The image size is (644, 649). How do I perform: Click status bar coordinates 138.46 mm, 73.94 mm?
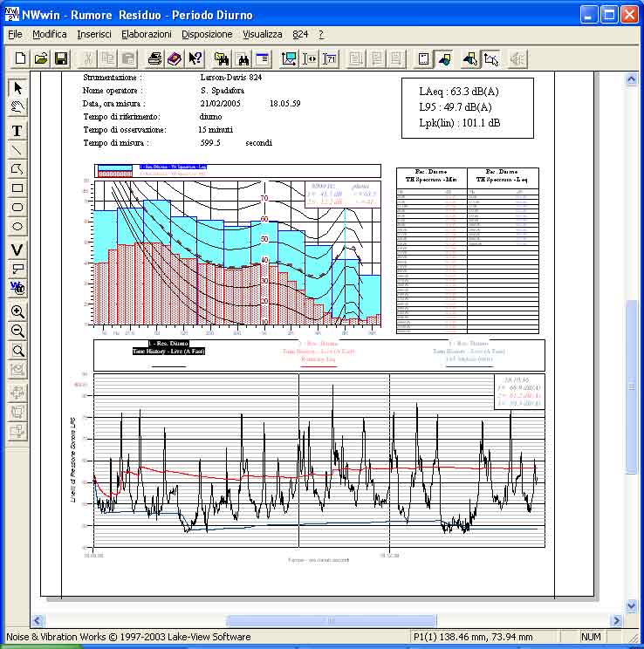click(x=485, y=637)
